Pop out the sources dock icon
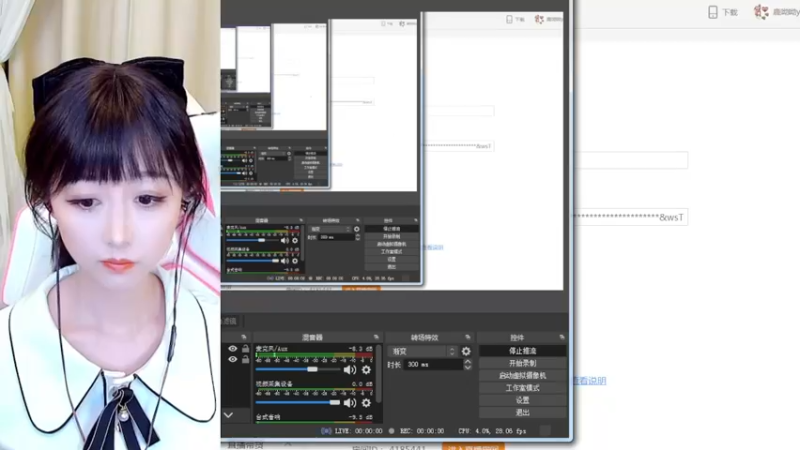This screenshot has width=800, height=450. (x=243, y=337)
